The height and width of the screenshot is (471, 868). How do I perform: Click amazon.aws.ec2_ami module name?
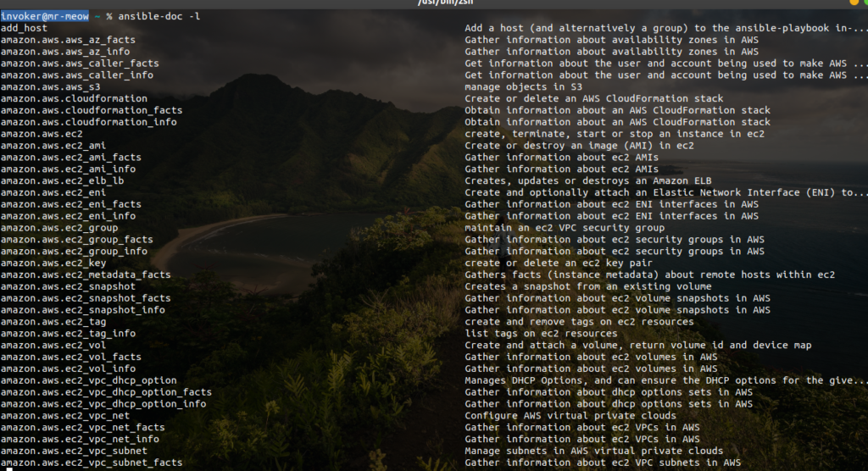coord(53,146)
